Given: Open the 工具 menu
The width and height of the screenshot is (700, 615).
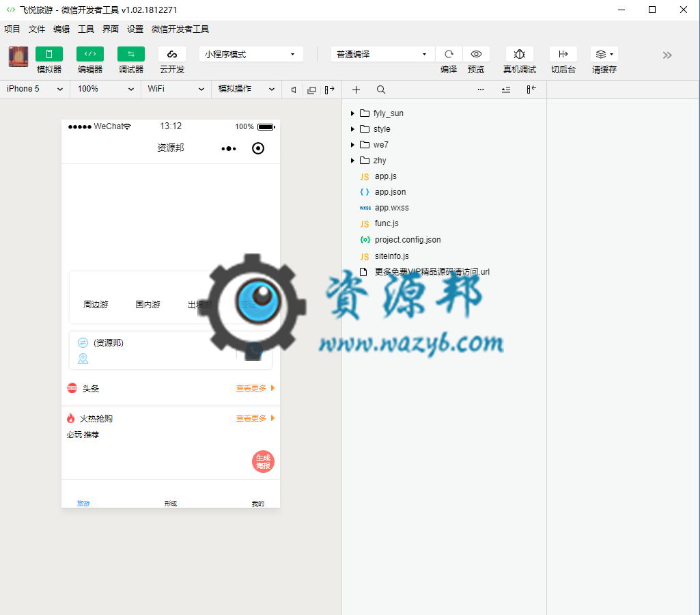Looking at the screenshot, I should point(86,29).
